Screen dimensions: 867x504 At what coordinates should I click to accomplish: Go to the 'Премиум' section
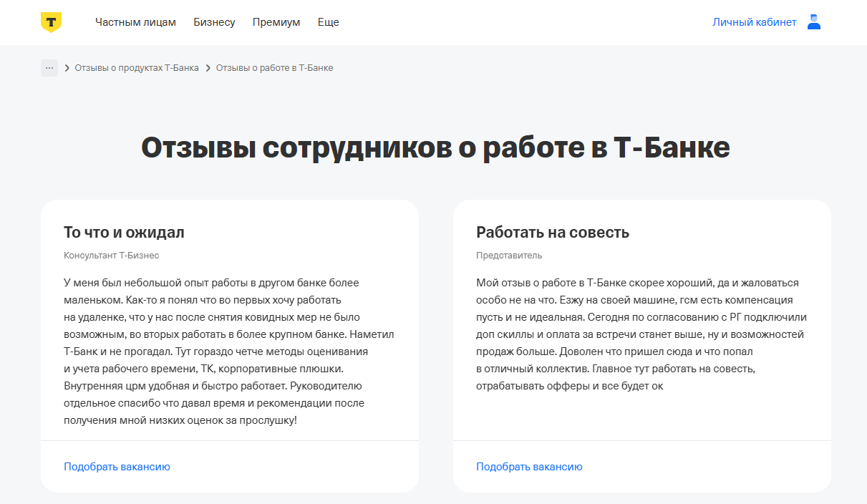pyautogui.click(x=276, y=22)
